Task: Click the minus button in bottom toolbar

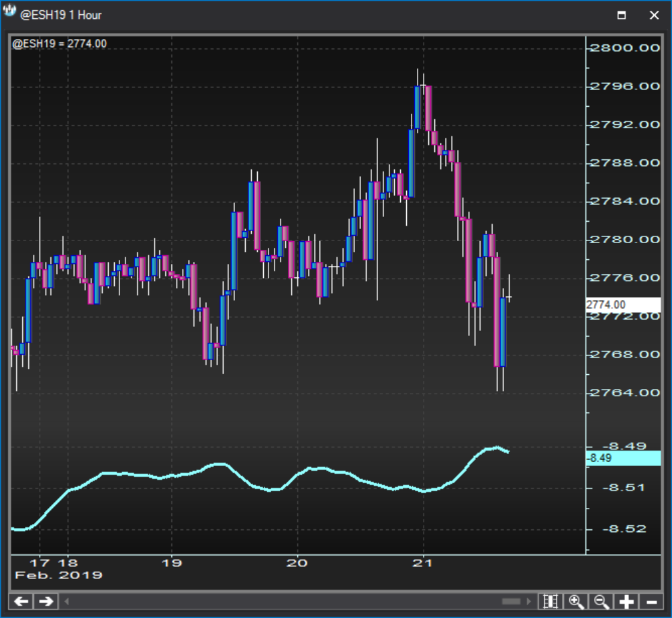Action: point(651,601)
